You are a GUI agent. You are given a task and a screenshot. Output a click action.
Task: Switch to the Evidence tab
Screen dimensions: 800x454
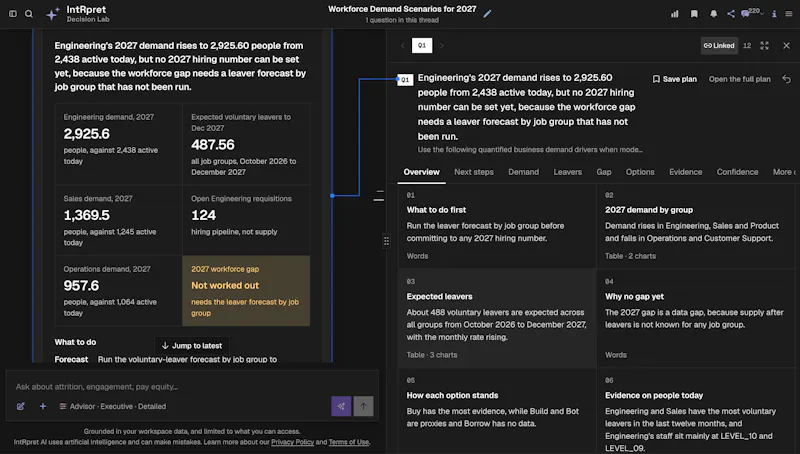pyautogui.click(x=685, y=172)
